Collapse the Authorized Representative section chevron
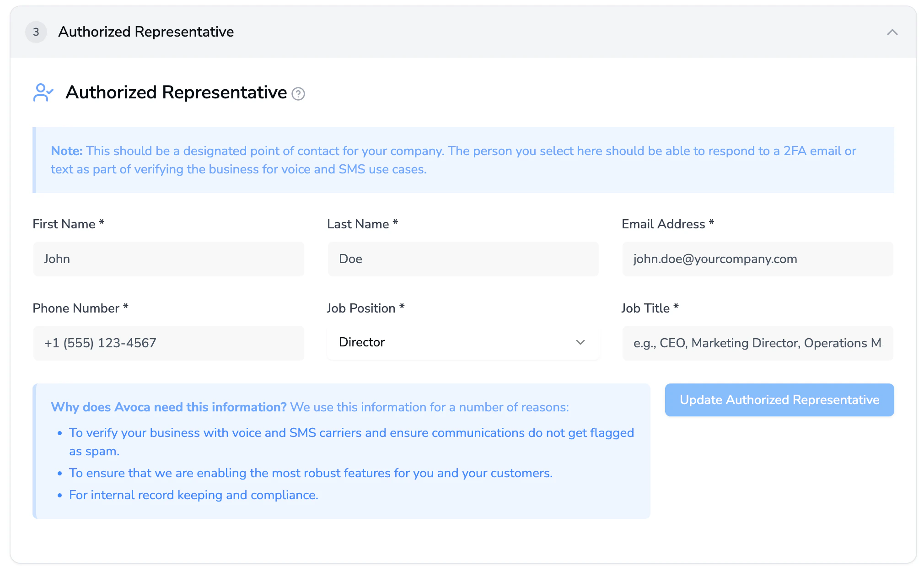 tap(892, 32)
